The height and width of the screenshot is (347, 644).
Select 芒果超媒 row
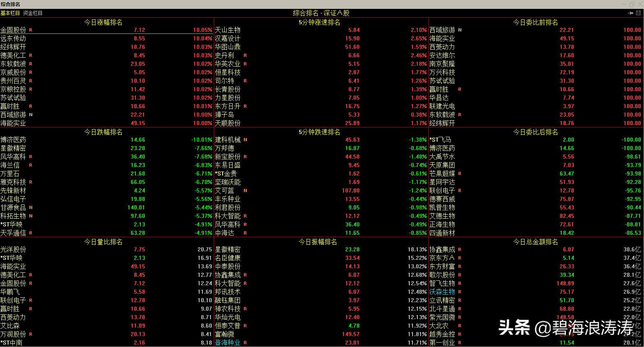pyautogui.click(x=536, y=173)
